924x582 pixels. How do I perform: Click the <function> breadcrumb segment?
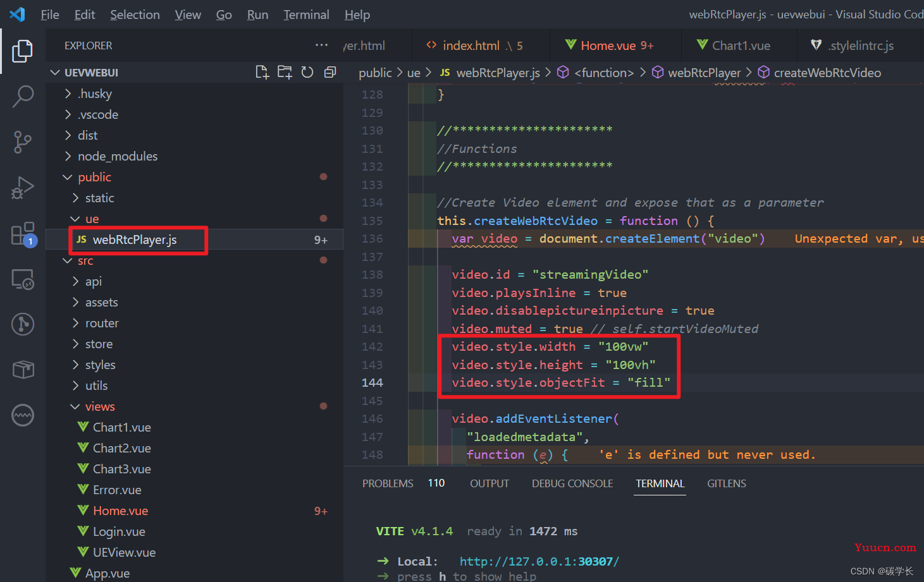pos(604,73)
